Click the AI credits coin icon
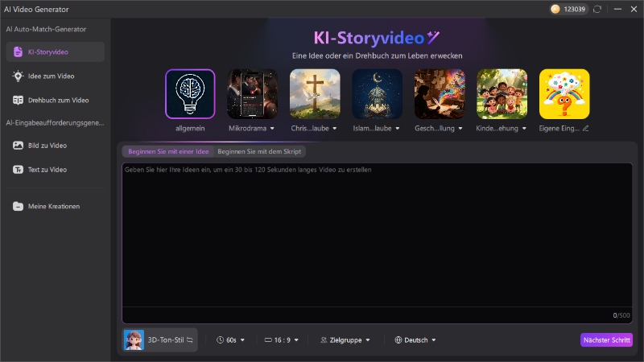 pyautogui.click(x=555, y=9)
